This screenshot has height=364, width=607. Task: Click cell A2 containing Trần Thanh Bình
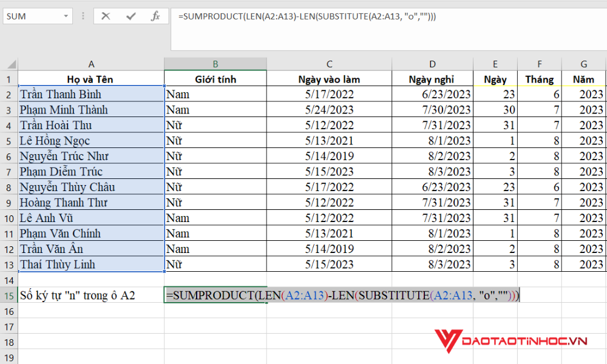pyautogui.click(x=91, y=94)
